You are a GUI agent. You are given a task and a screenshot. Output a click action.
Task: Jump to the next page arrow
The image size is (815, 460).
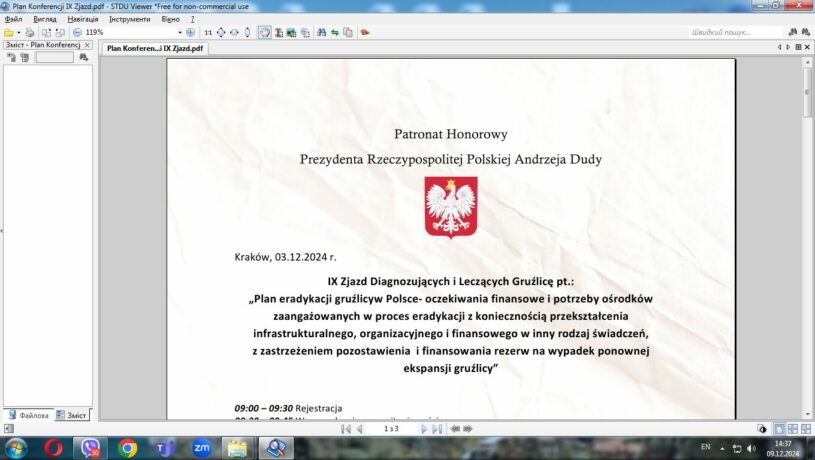point(425,428)
